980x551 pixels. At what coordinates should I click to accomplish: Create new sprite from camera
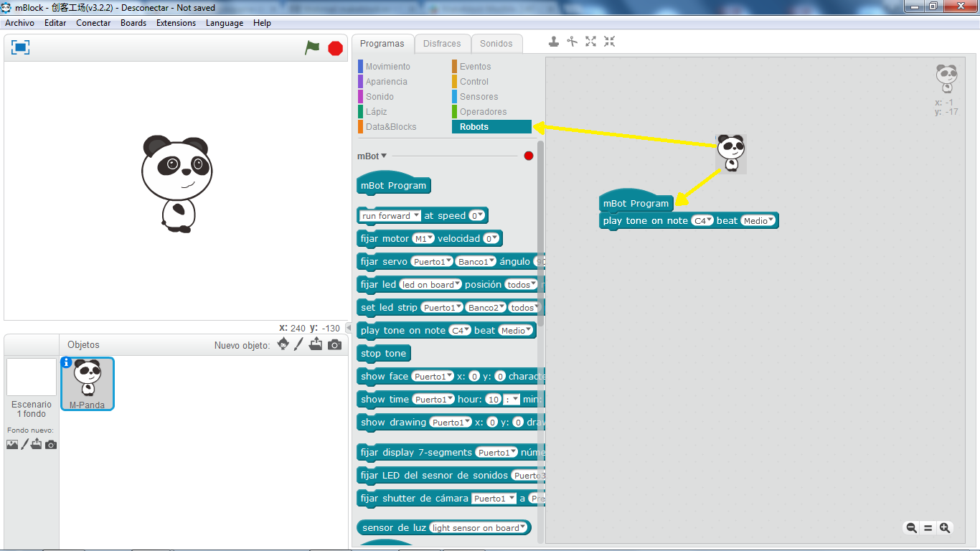tap(334, 345)
